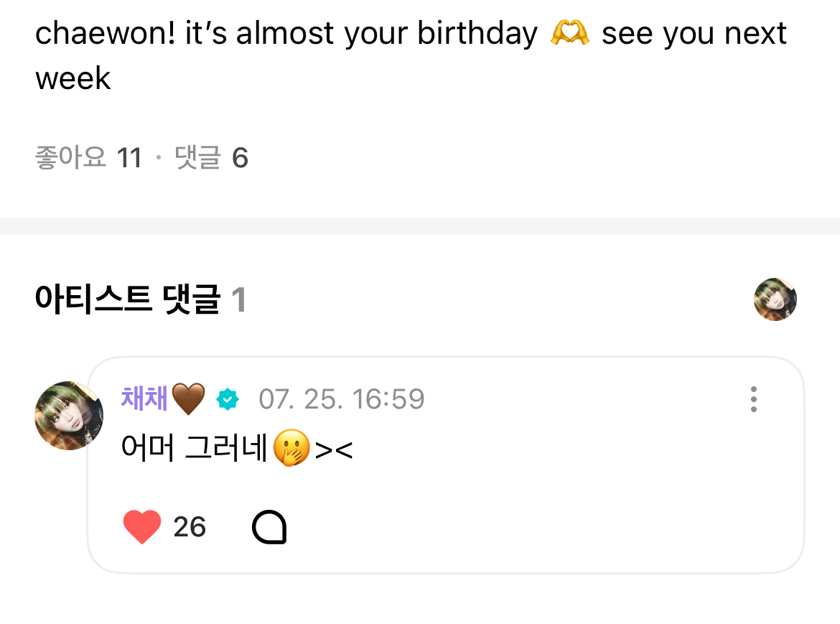Open the 댓글 6 comments list
This screenshot has width=840, height=624.
(x=212, y=158)
